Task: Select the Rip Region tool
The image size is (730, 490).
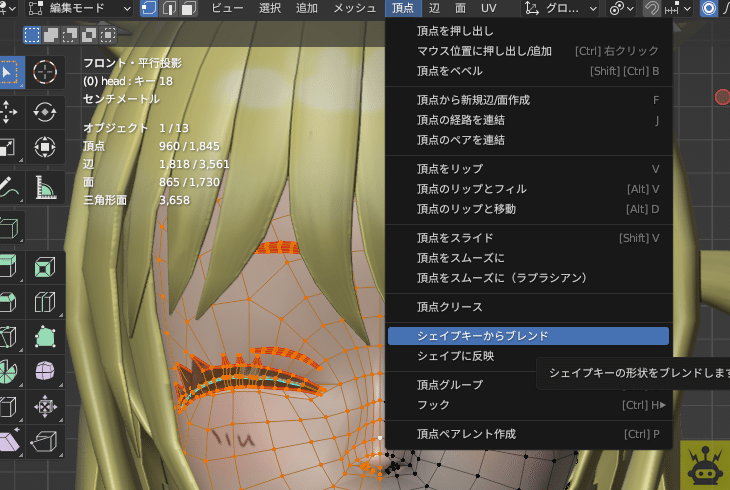Action: click(x=45, y=441)
